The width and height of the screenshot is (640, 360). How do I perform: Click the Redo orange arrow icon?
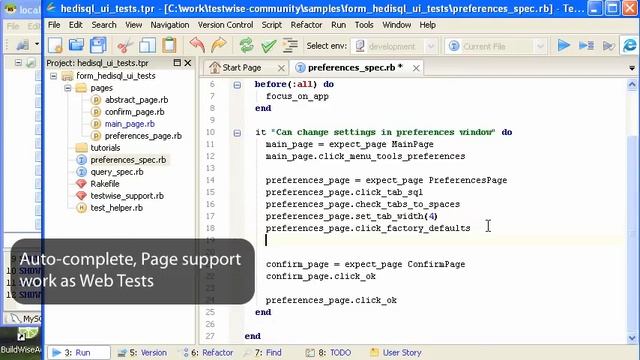[219, 45]
